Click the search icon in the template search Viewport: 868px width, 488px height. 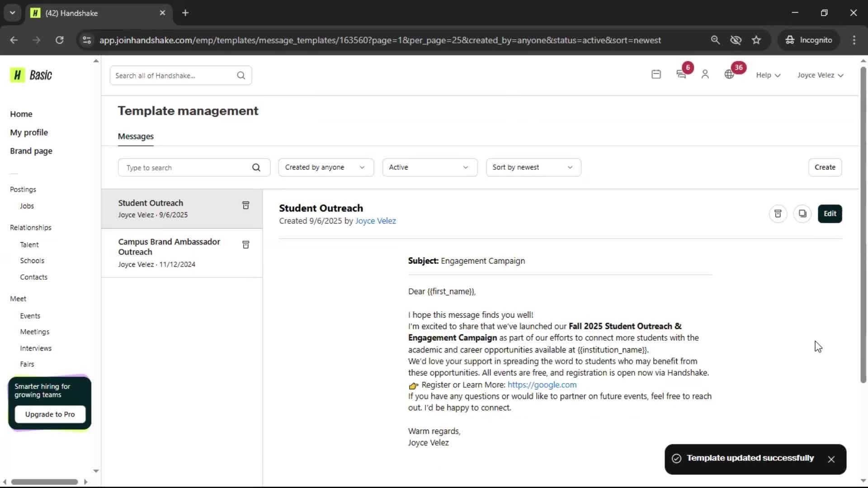click(256, 168)
